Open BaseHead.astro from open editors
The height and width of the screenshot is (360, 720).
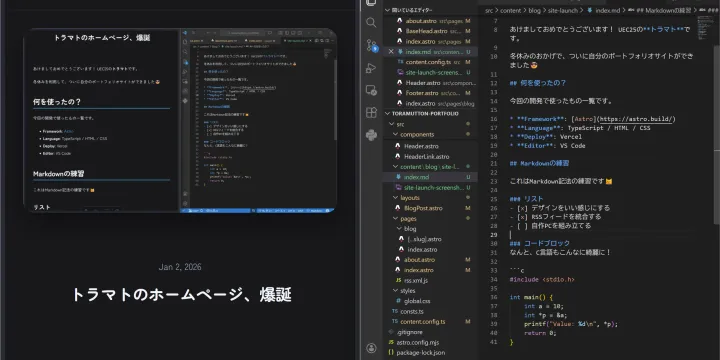[427, 31]
